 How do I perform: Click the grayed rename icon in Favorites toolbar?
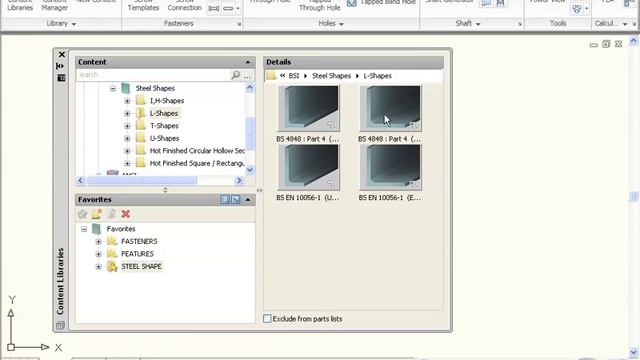pos(111,214)
